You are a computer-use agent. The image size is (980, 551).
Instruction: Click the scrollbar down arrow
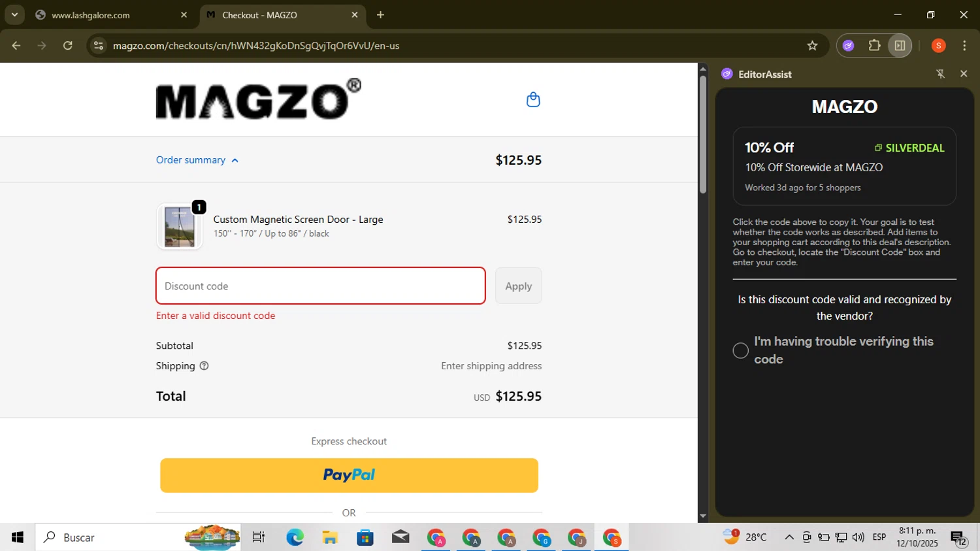pos(703,516)
